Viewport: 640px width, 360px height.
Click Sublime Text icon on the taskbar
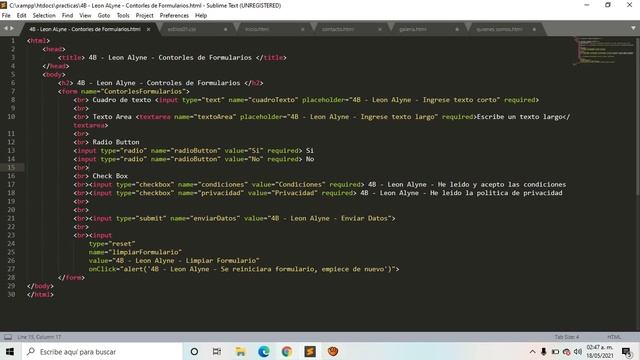point(310,351)
